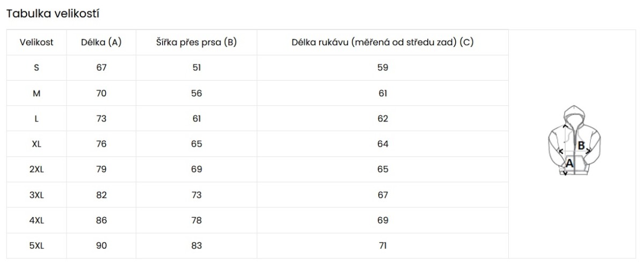Select chest width 51 for size S
The height and width of the screenshot is (265, 644).
point(196,68)
